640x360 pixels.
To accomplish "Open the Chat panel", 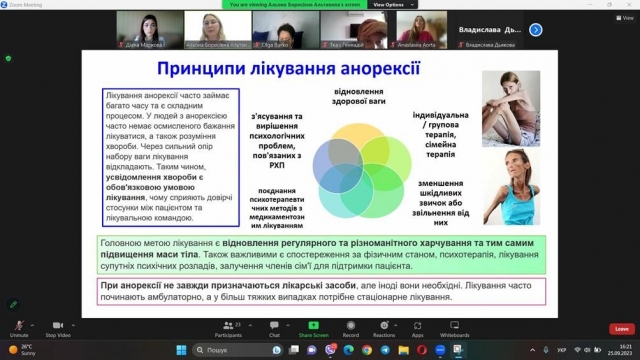I will tap(274, 329).
